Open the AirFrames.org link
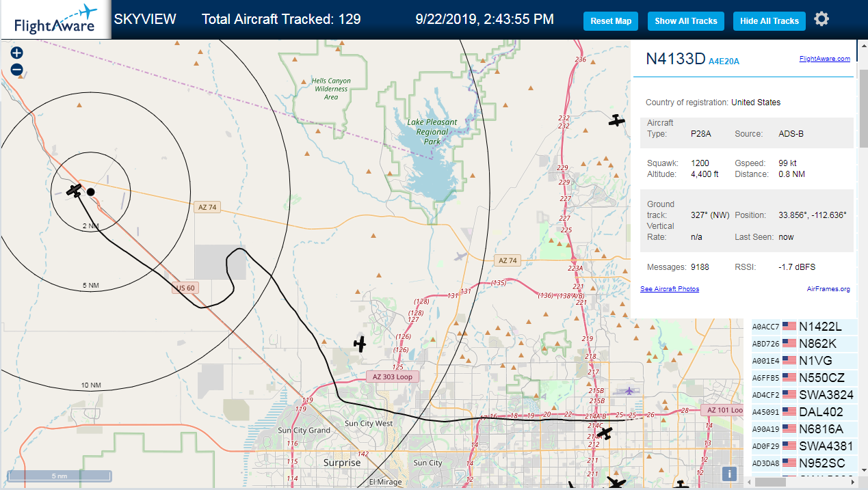The width and height of the screenshot is (868, 490). click(x=828, y=289)
